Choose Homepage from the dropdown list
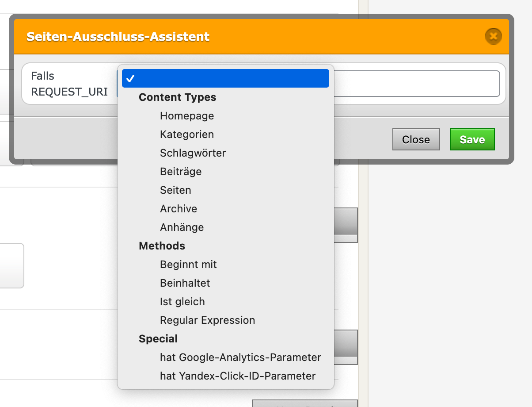Viewport: 532px width, 407px height. [x=187, y=116]
